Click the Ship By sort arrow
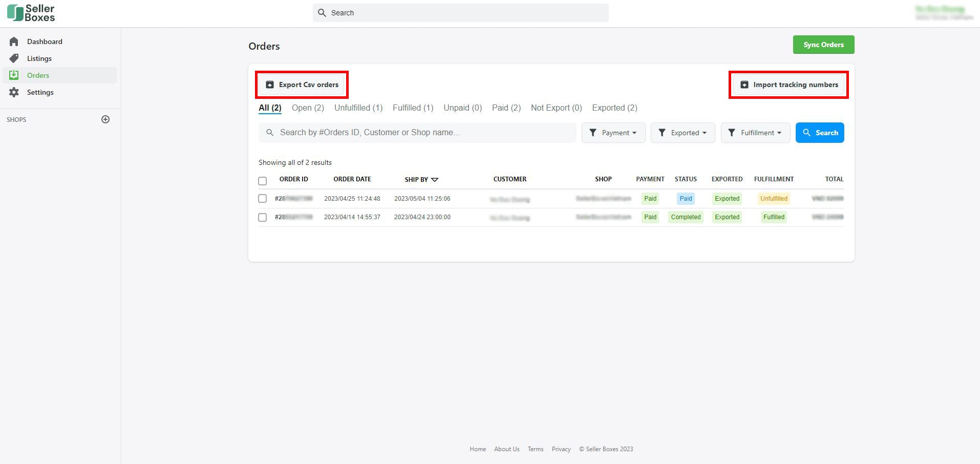980x464 pixels. [435, 179]
